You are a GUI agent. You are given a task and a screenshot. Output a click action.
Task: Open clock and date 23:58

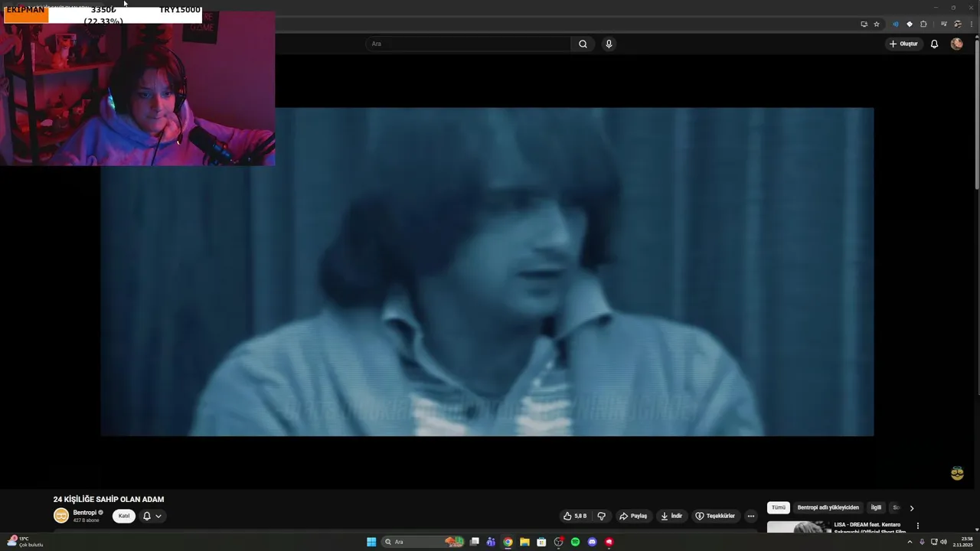(963, 542)
